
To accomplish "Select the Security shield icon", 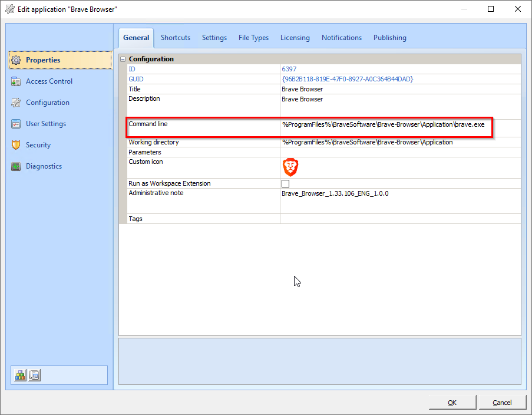I will click(x=16, y=145).
